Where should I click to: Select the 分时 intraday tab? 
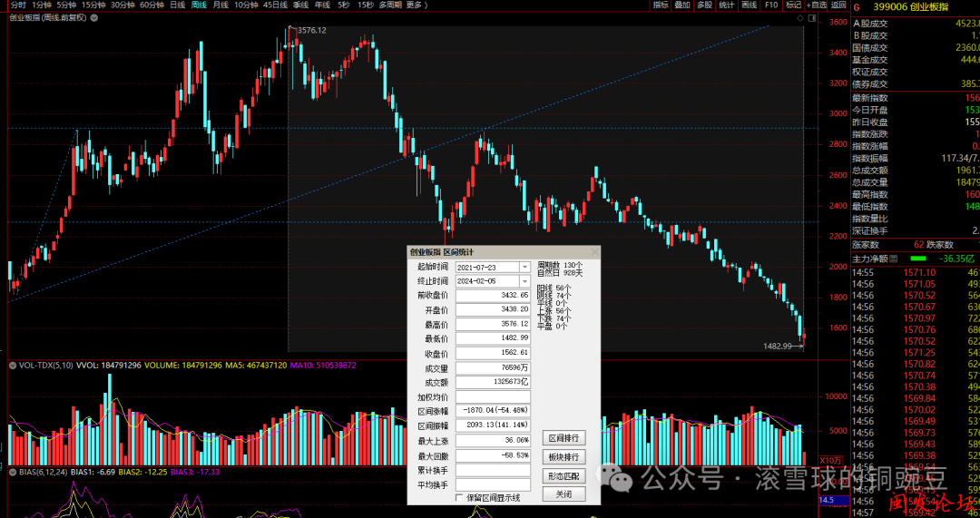pos(18,5)
